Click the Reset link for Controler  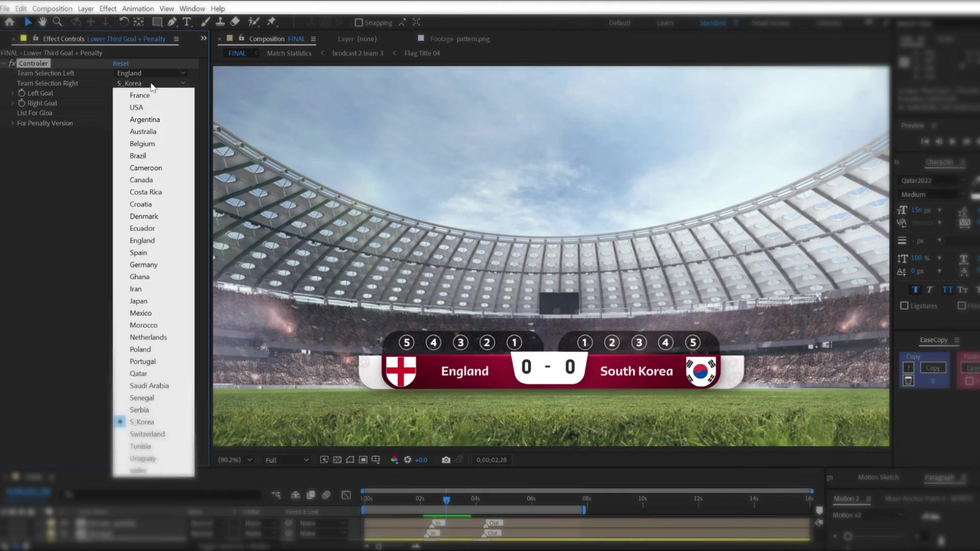[x=120, y=63]
